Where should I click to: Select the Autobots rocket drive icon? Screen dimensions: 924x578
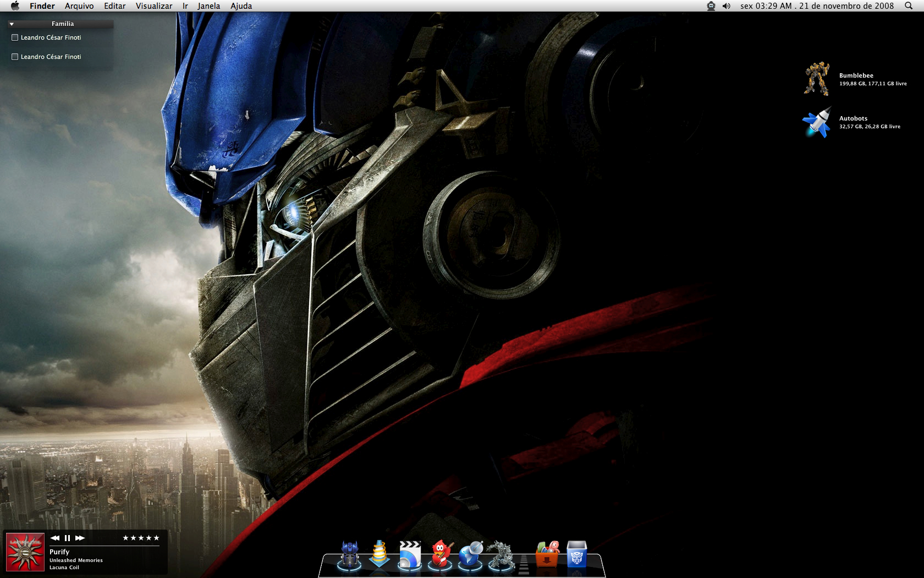coord(817,122)
